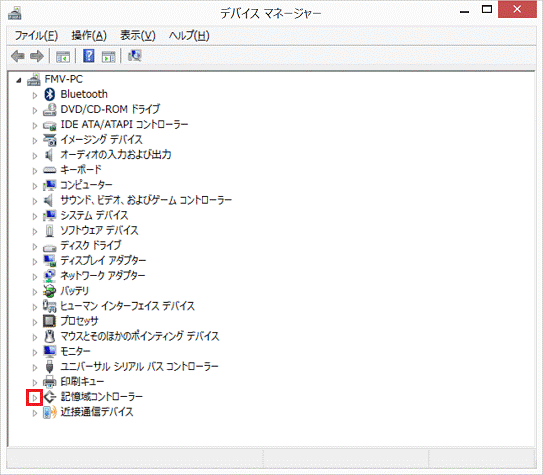
Task: Select the イメージング デバイス label
Action: pyautogui.click(x=101, y=140)
